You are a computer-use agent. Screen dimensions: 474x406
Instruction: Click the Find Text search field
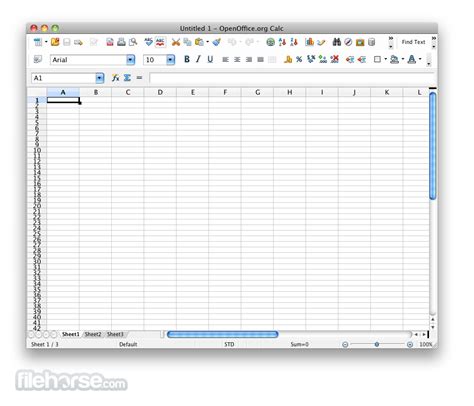[413, 42]
